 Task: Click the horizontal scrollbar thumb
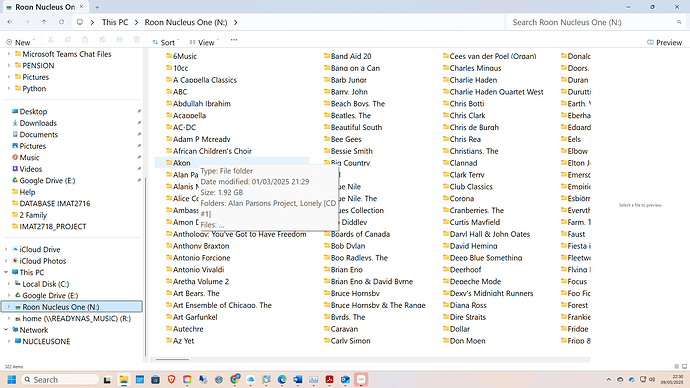pyautogui.click(x=172, y=359)
